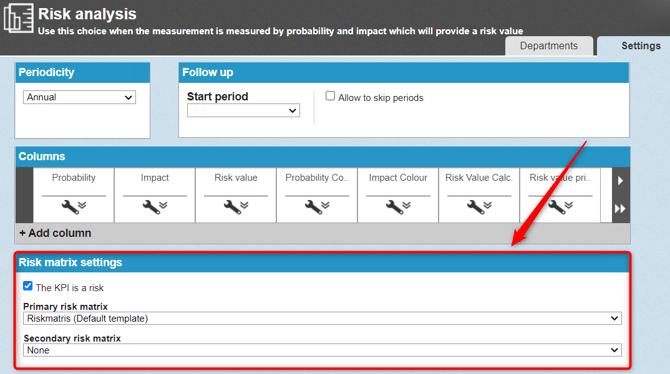
Task: Select the Impact column header
Action: 155,178
